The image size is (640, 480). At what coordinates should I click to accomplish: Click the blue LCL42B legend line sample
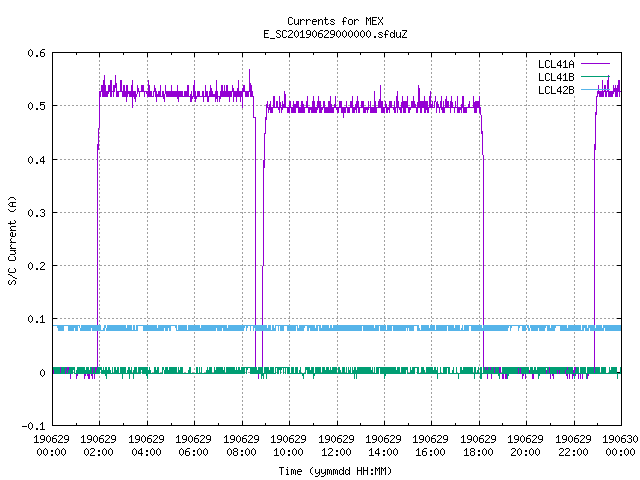click(595, 89)
